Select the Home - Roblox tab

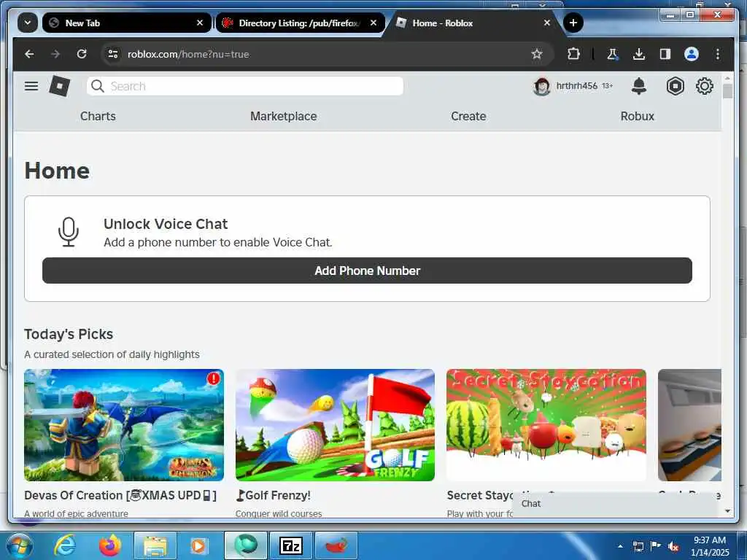(x=473, y=23)
